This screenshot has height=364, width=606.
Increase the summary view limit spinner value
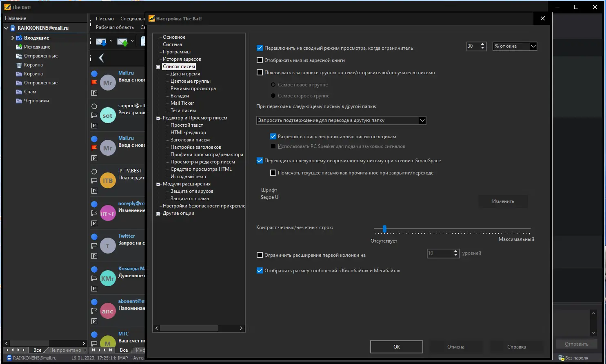pos(483,44)
